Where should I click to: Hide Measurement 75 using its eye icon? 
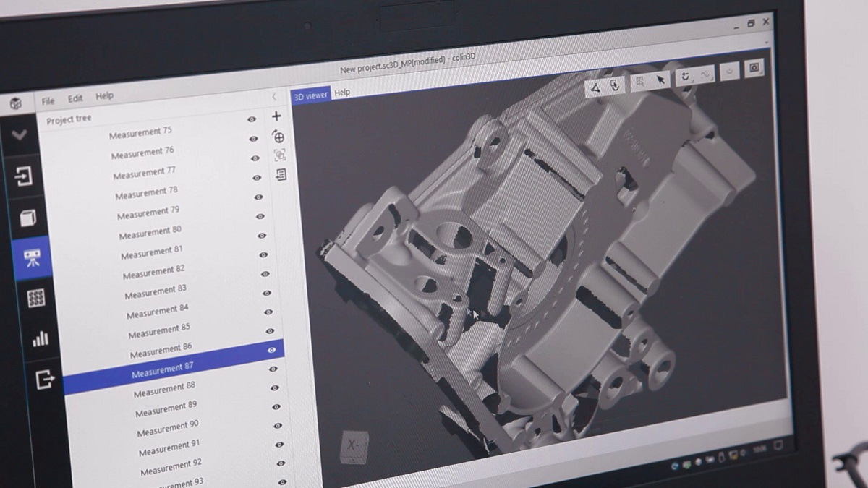click(252, 119)
